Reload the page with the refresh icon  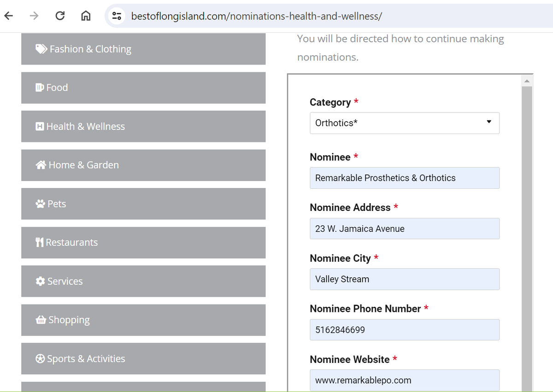[x=60, y=16]
